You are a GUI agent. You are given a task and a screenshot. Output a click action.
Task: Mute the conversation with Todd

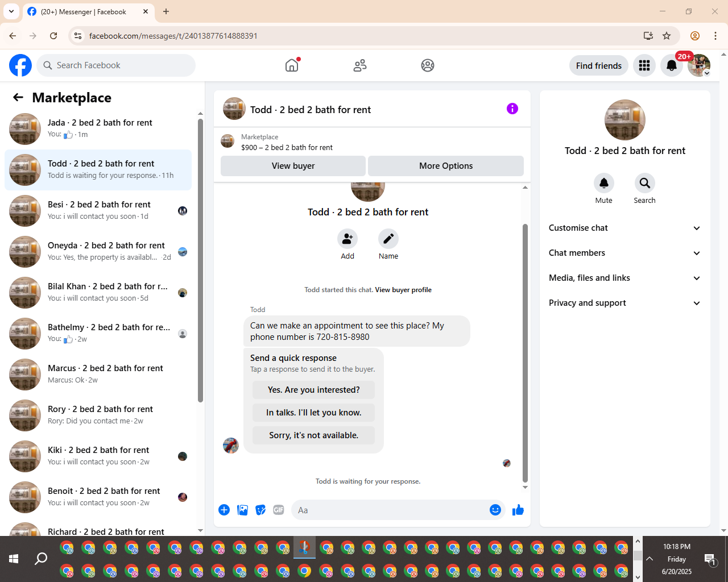coord(604,183)
